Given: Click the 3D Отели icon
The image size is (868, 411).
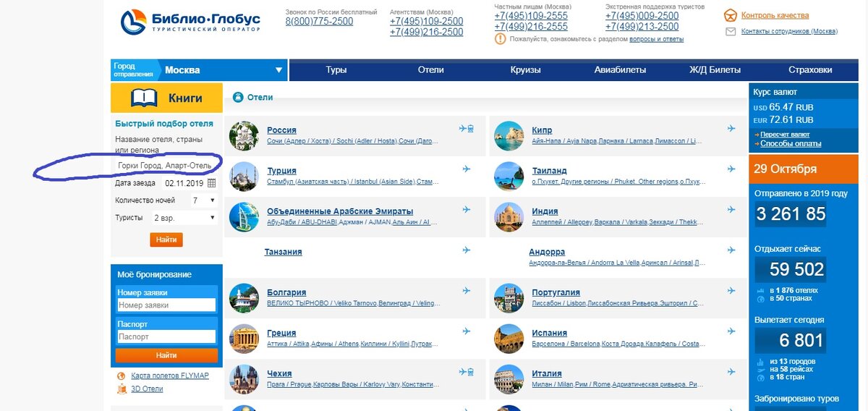Looking at the screenshot, I should coord(121,389).
